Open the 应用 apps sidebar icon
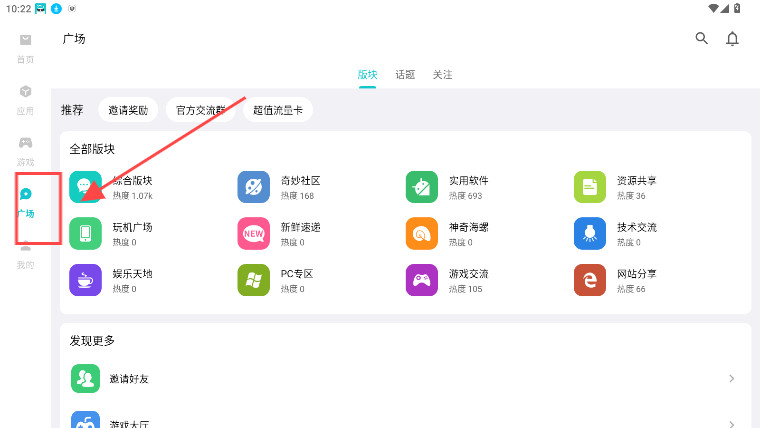The height and width of the screenshot is (428, 760). (x=25, y=91)
